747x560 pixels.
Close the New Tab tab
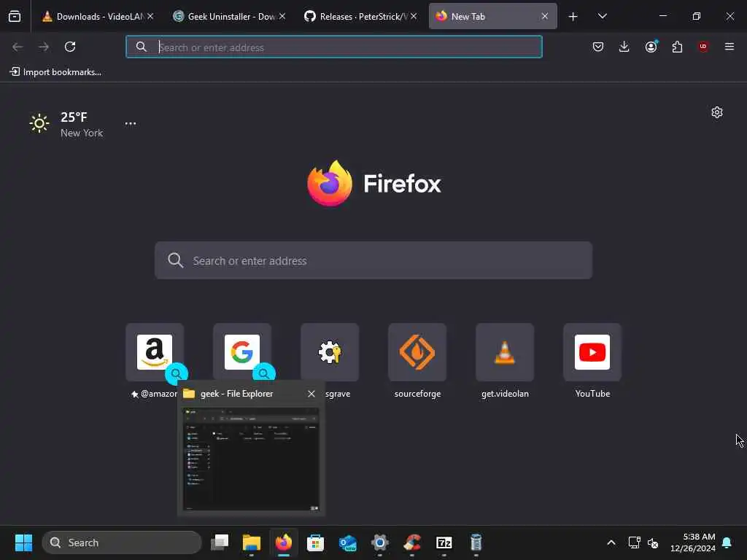[544, 16]
